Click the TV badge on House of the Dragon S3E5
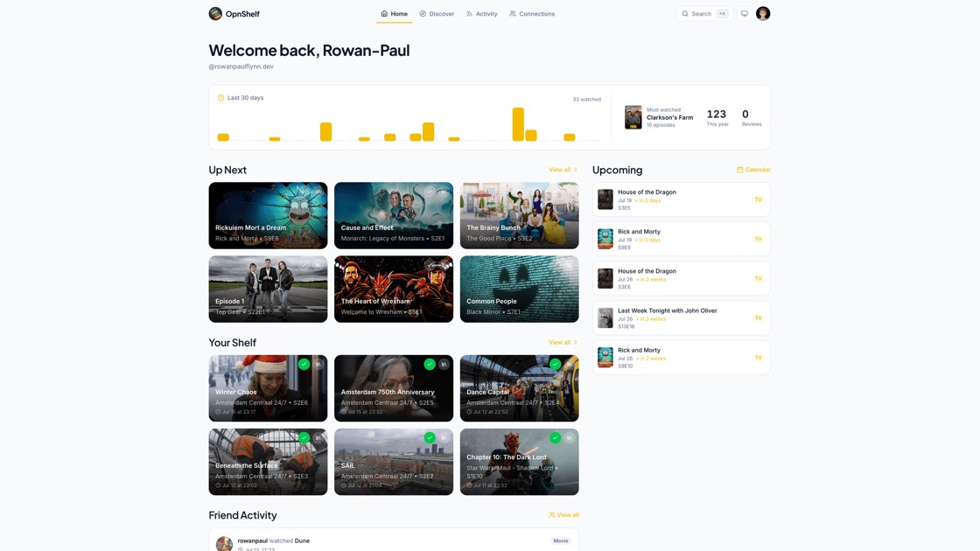The height and width of the screenshot is (551, 980). [758, 200]
